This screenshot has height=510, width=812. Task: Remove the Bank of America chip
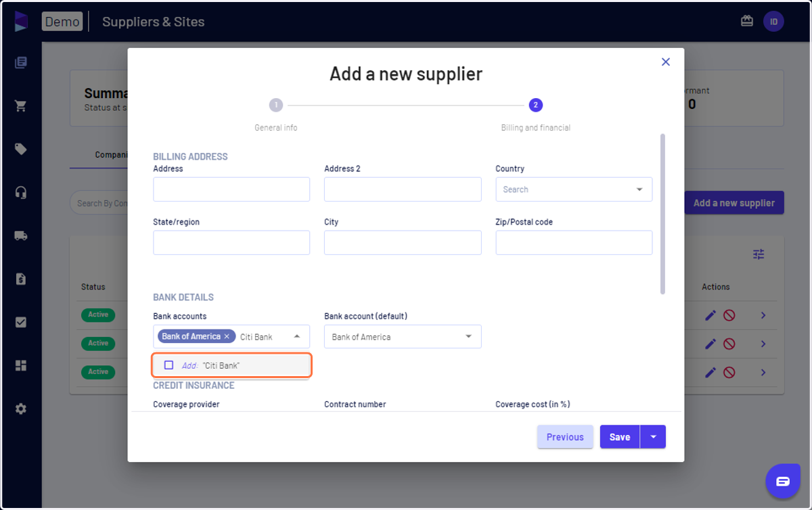[227, 336]
